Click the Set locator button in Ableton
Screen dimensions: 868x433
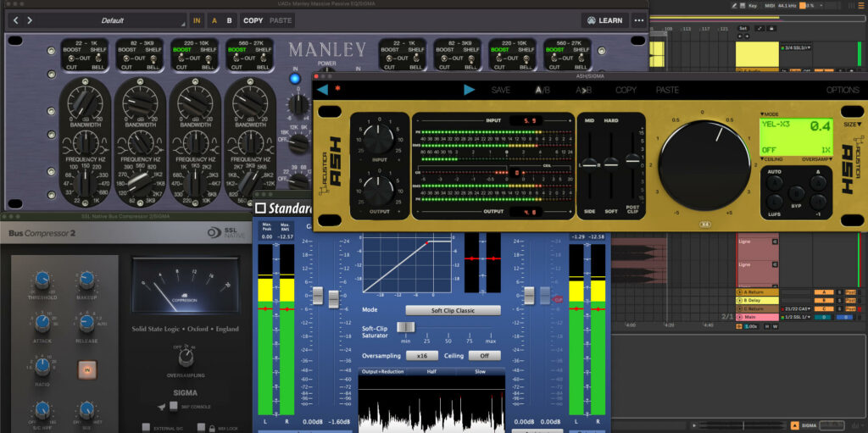click(743, 28)
